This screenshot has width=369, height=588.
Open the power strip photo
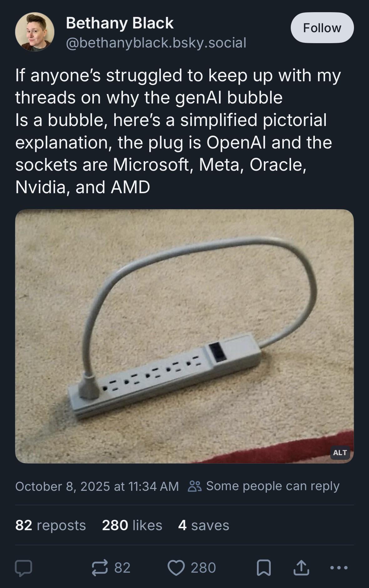184,336
